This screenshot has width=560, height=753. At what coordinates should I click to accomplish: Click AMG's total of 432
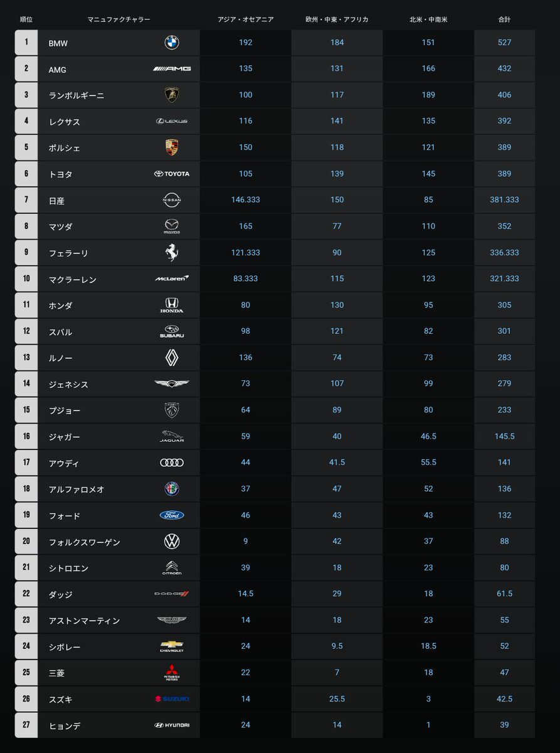[x=504, y=68]
